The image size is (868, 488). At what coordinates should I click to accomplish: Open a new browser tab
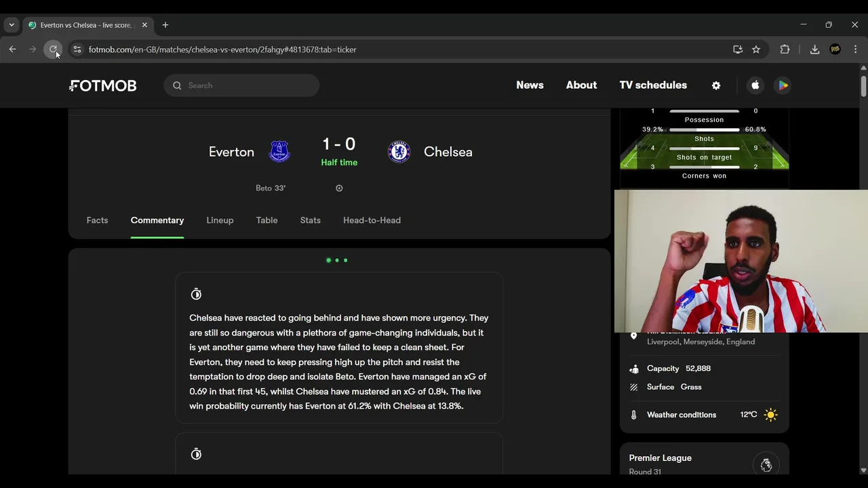pos(165,25)
